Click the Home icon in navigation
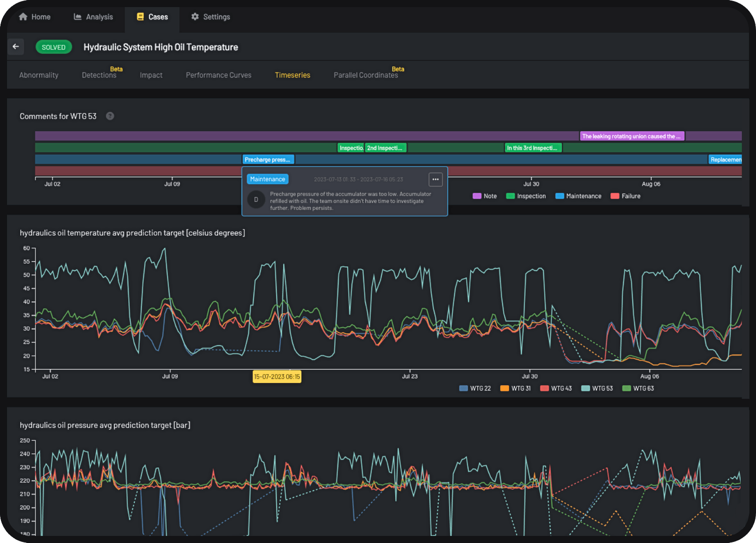The width and height of the screenshot is (756, 543). coord(23,17)
